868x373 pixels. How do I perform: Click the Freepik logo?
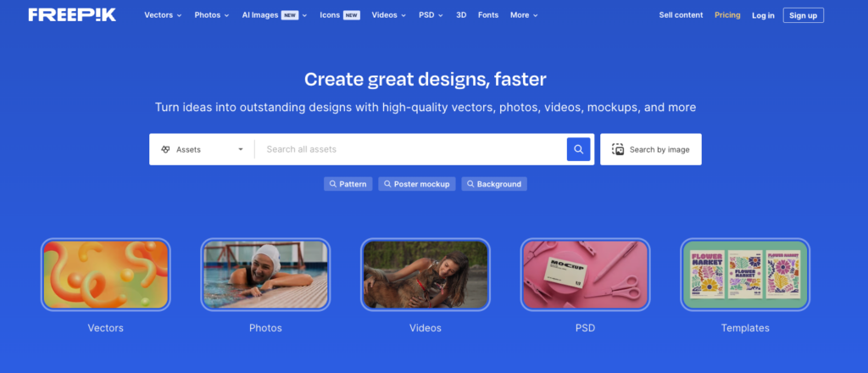pyautogui.click(x=73, y=15)
